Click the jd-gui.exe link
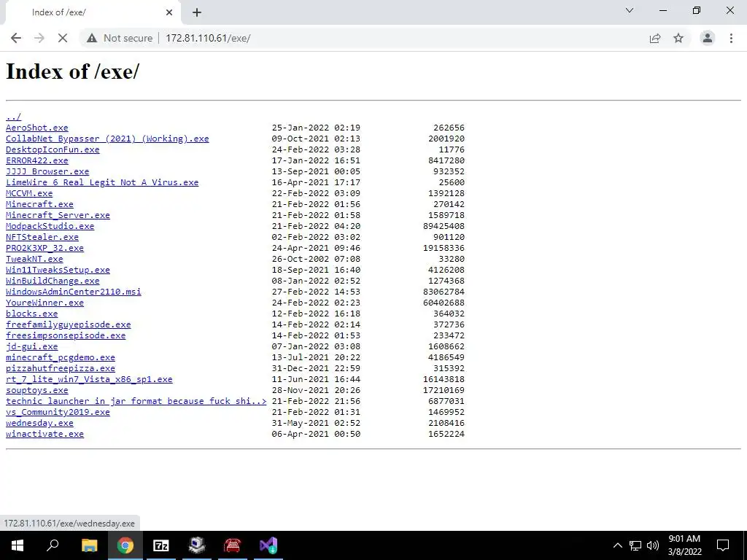This screenshot has width=747, height=560. tap(32, 346)
